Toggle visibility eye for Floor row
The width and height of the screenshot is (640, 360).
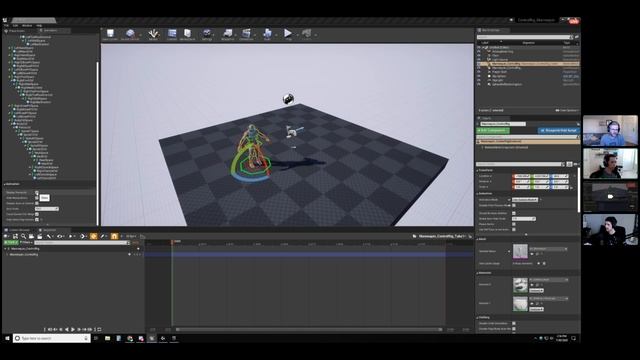click(x=479, y=56)
